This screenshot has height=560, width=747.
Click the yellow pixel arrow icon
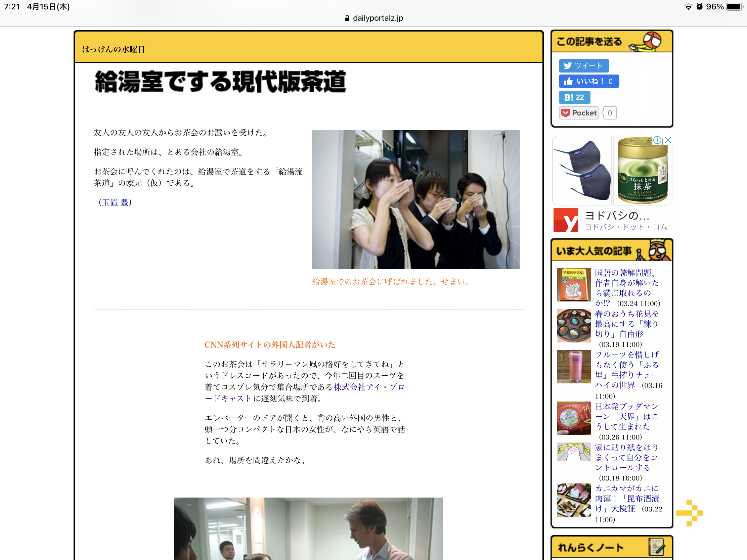(x=689, y=513)
